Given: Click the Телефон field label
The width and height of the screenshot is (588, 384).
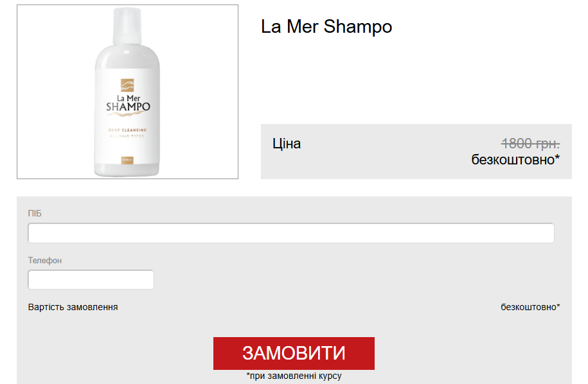Looking at the screenshot, I should pos(44,260).
